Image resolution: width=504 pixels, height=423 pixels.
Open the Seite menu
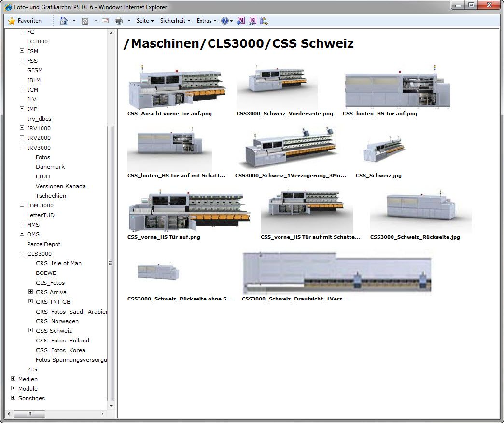pyautogui.click(x=145, y=21)
